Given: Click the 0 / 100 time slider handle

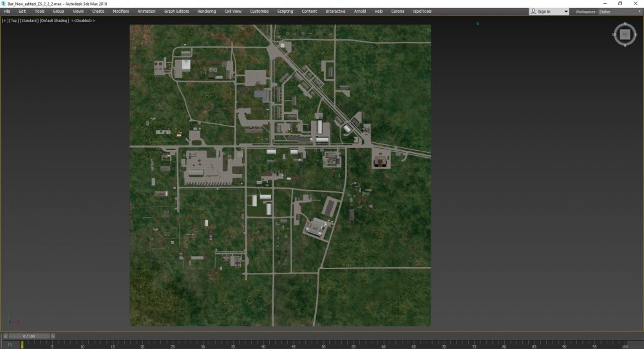Looking at the screenshot, I should coord(29,335).
